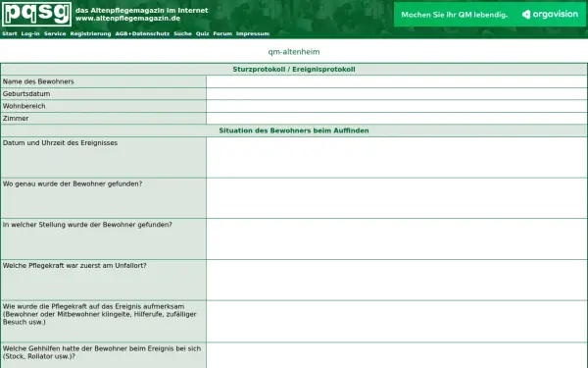Click the cell for Stellung des Bewohners

coord(396,239)
